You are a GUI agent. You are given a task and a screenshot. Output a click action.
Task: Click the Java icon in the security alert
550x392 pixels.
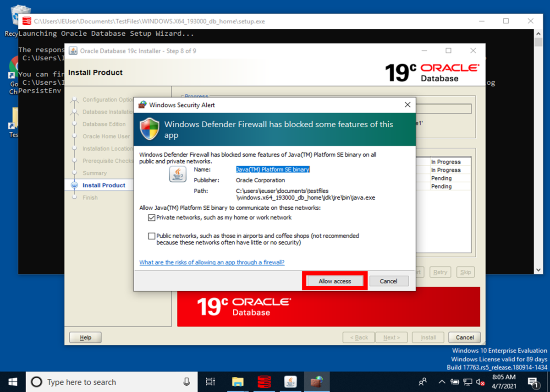(x=177, y=174)
